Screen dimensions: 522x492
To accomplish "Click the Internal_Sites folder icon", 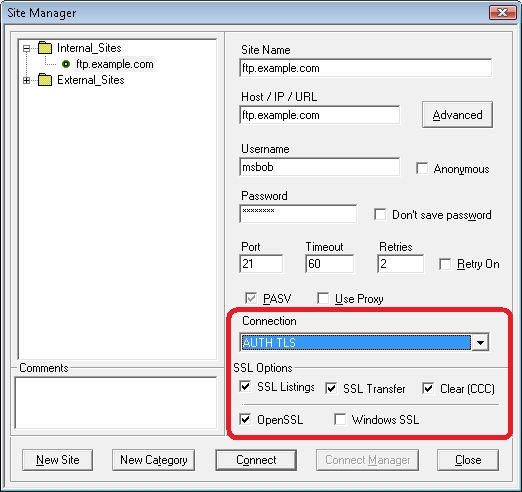I will pos(45,48).
